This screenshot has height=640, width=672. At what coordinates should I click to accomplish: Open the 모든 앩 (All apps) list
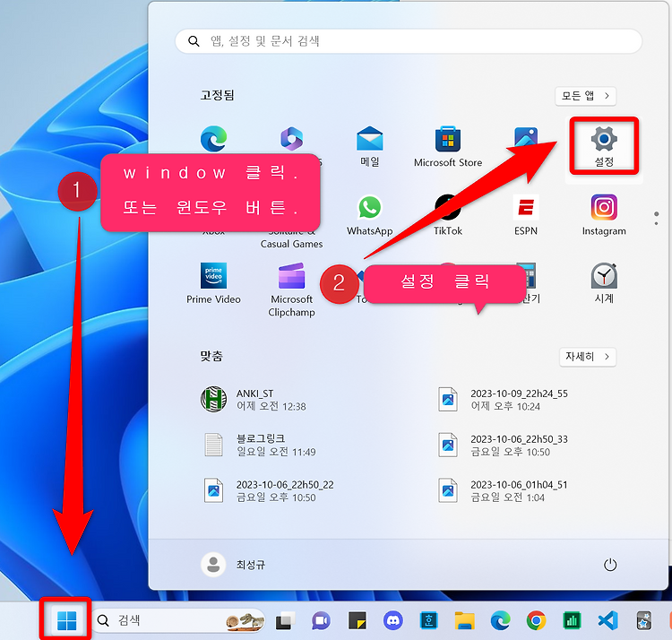point(585,96)
